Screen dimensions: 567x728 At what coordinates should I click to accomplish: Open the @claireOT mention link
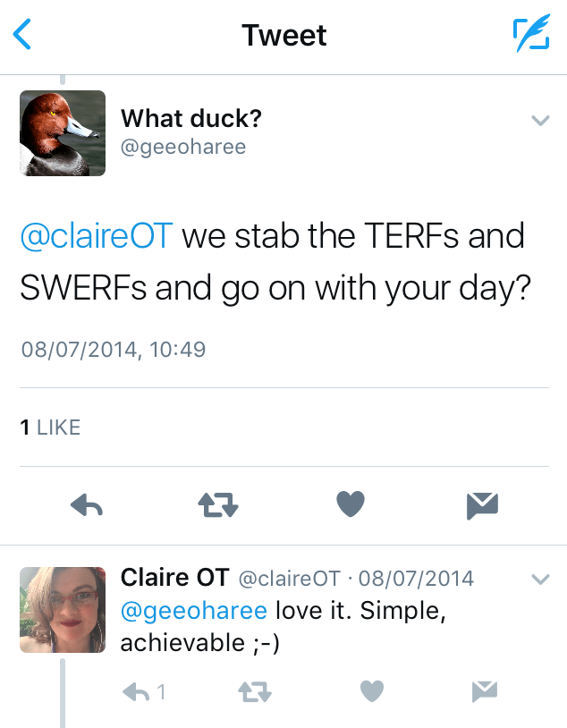(97, 236)
